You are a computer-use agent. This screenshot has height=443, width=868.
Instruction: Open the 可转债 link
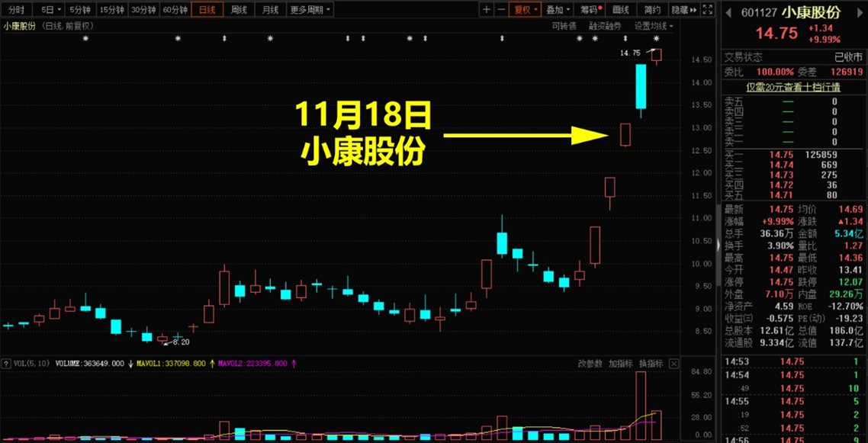[x=564, y=26]
